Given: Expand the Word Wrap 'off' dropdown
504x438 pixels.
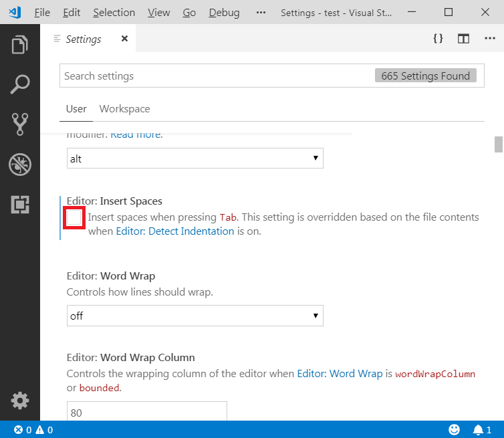Looking at the screenshot, I should (195, 316).
